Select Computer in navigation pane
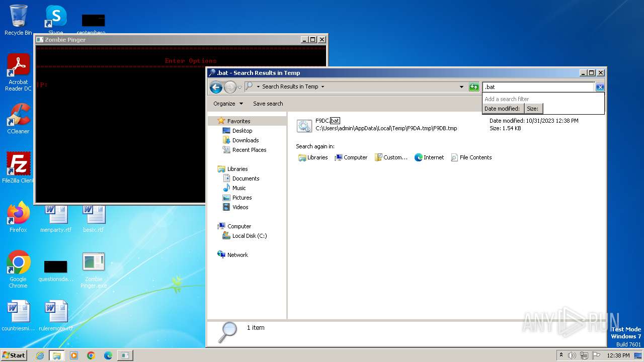644x362 pixels. [239, 226]
